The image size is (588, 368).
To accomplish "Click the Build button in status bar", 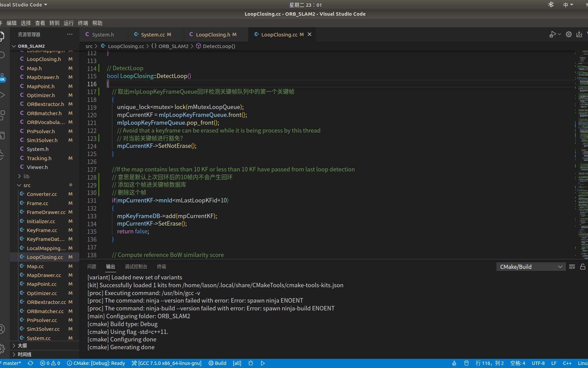I will pyautogui.click(x=217, y=363).
